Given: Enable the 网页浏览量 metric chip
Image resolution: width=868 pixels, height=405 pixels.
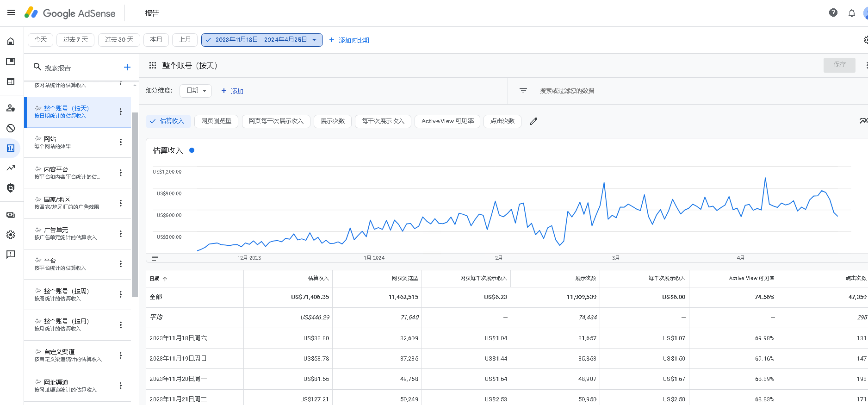Looking at the screenshot, I should click(216, 121).
